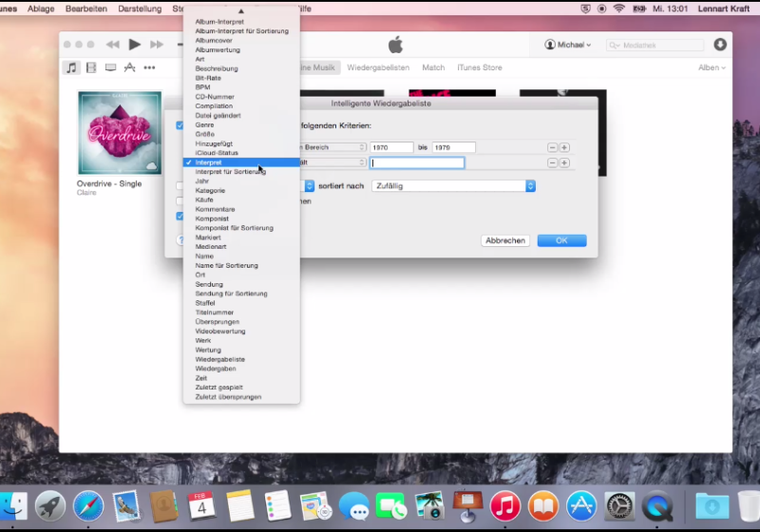760x532 pixels.
Task: Open the 'Alben' view dropdown
Action: 712,67
